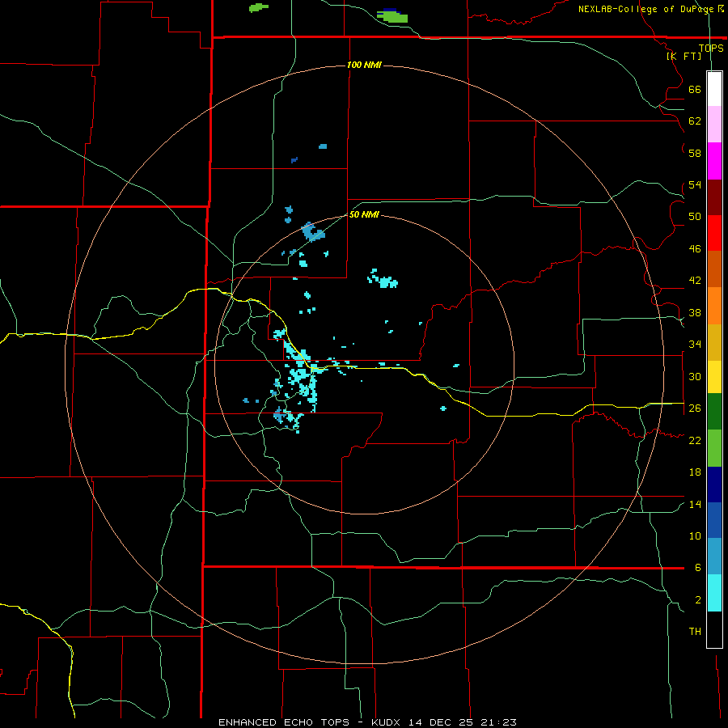The image size is (728, 728).
Task: Click the legend value 42
Action: 695,280
